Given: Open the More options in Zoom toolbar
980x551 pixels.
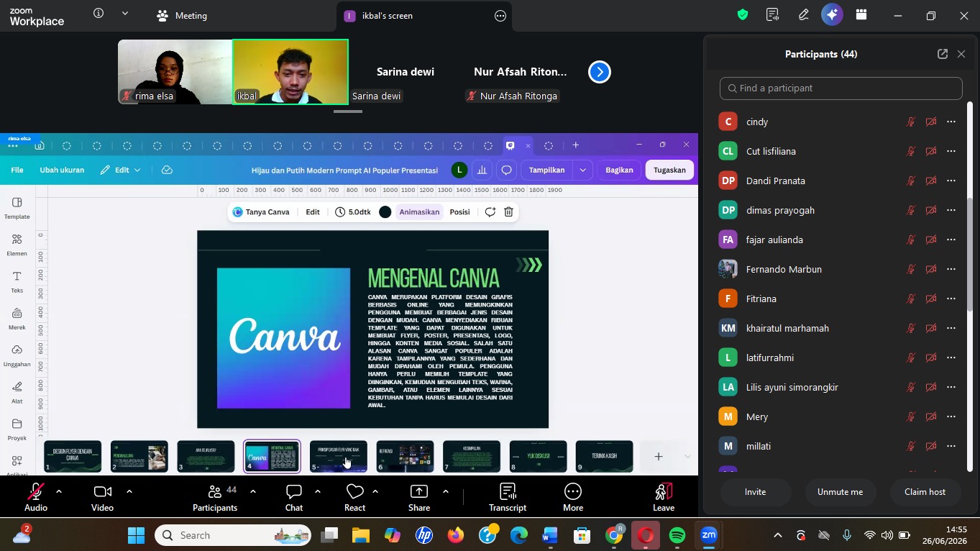Looking at the screenshot, I should [573, 498].
